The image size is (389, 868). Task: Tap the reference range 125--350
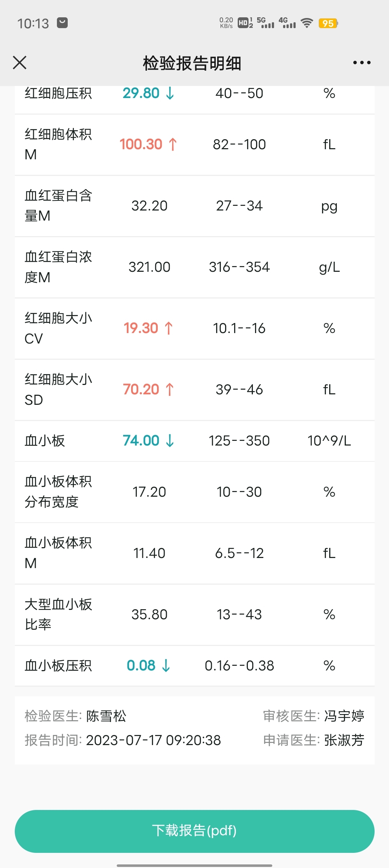(x=239, y=440)
